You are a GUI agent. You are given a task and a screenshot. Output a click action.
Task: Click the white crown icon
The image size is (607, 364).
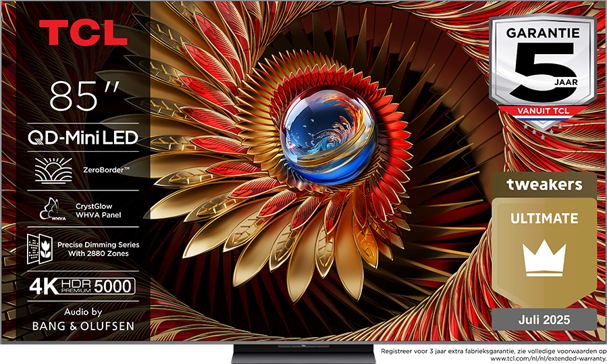click(x=544, y=257)
